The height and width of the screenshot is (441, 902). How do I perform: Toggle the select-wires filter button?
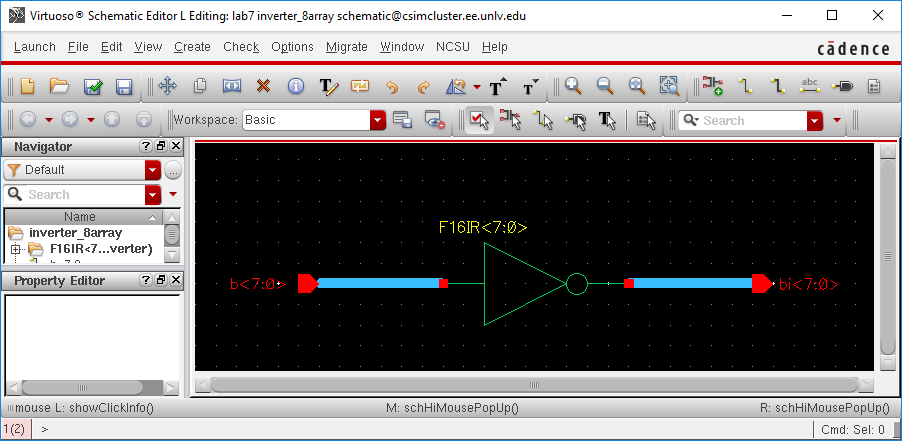543,120
